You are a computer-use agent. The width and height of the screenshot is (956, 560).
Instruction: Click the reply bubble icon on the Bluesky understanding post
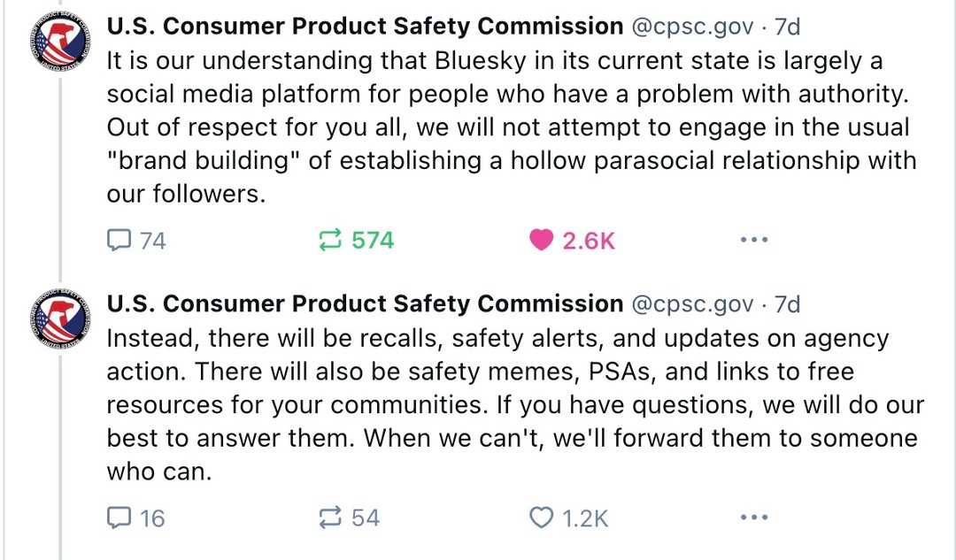119,240
